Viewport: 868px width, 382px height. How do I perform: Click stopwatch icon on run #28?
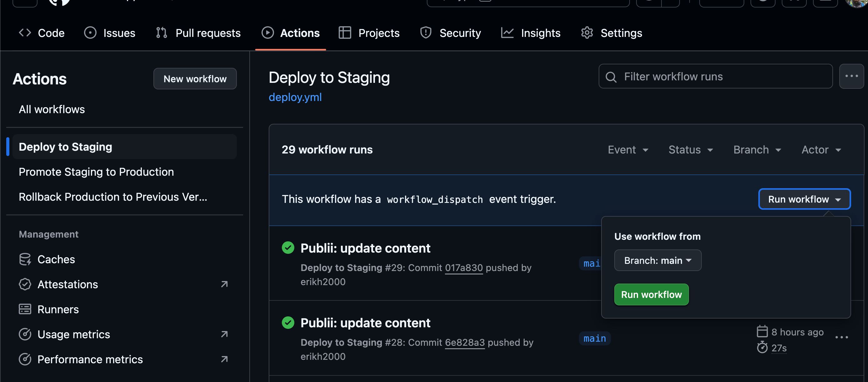point(762,347)
